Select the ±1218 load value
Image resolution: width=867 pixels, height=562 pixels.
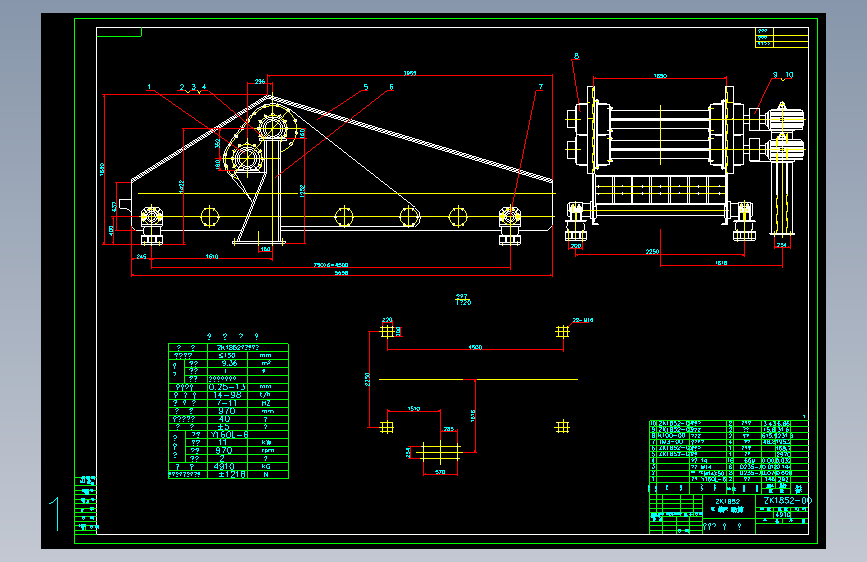pyautogui.click(x=232, y=475)
